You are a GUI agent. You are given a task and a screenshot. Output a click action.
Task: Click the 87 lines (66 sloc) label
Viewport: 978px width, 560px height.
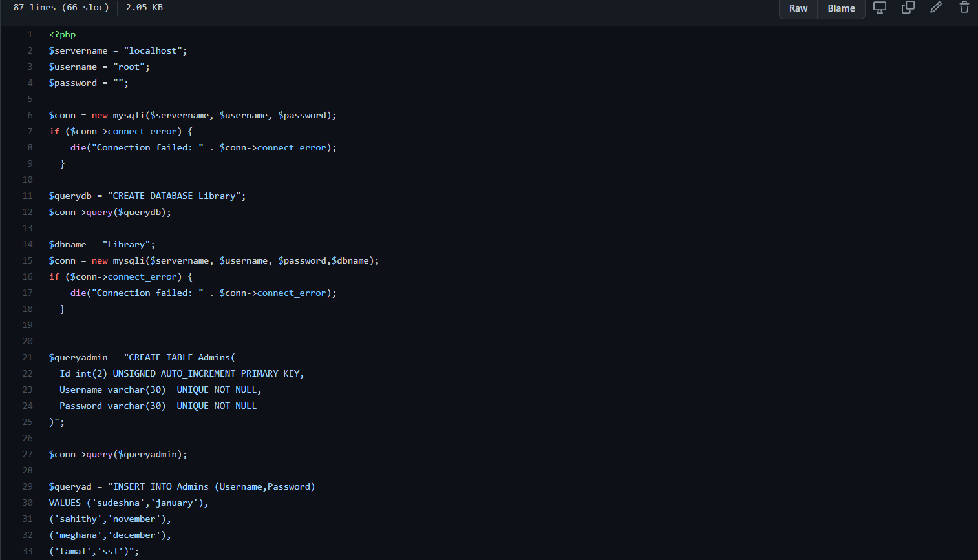(x=60, y=7)
